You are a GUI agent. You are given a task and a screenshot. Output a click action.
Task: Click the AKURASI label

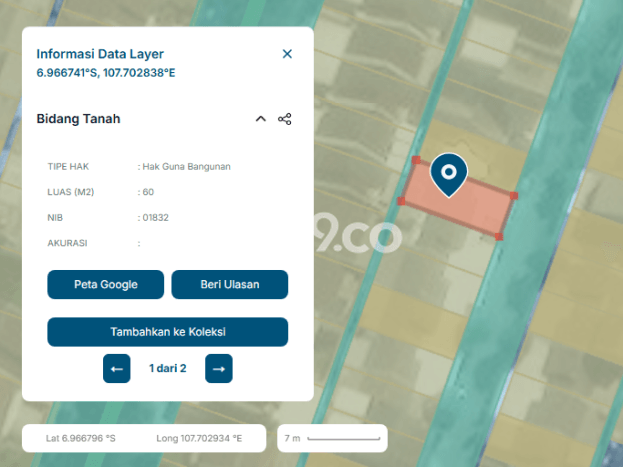(67, 243)
